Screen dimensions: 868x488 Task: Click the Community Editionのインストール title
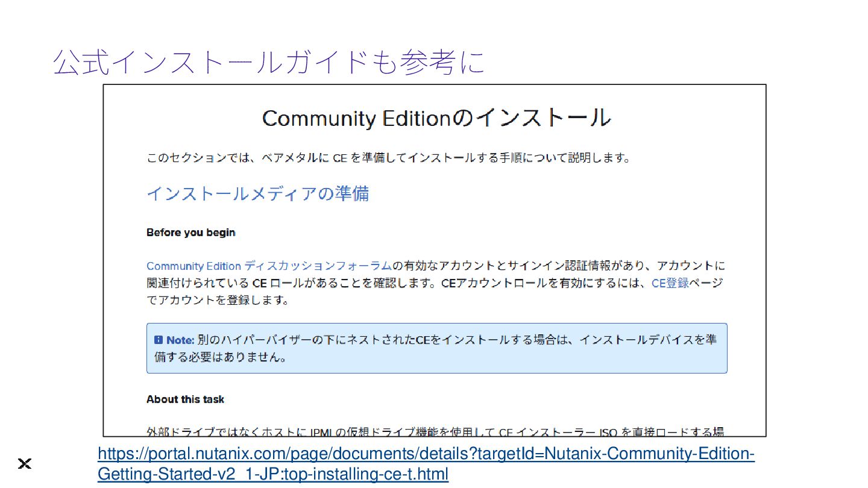pyautogui.click(x=436, y=117)
